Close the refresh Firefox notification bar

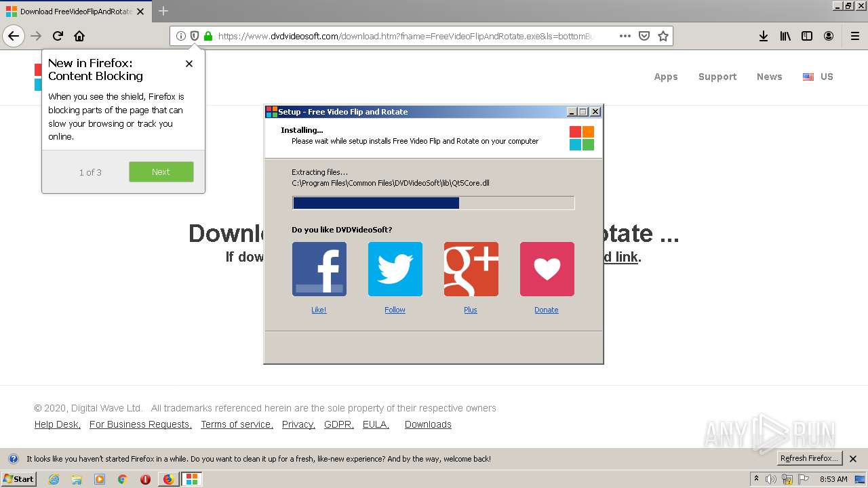[854, 459]
